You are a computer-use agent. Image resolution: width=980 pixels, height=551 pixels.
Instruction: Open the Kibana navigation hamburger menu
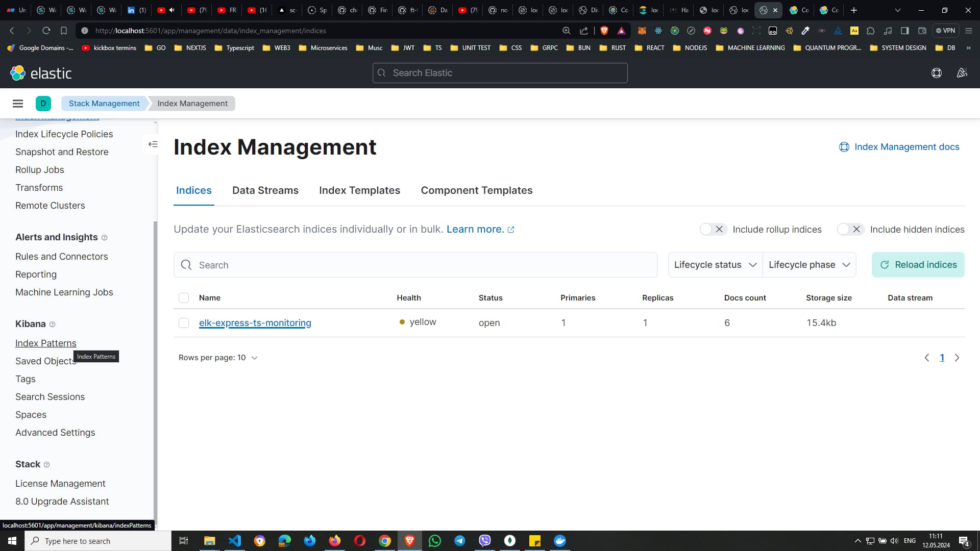coord(18,103)
